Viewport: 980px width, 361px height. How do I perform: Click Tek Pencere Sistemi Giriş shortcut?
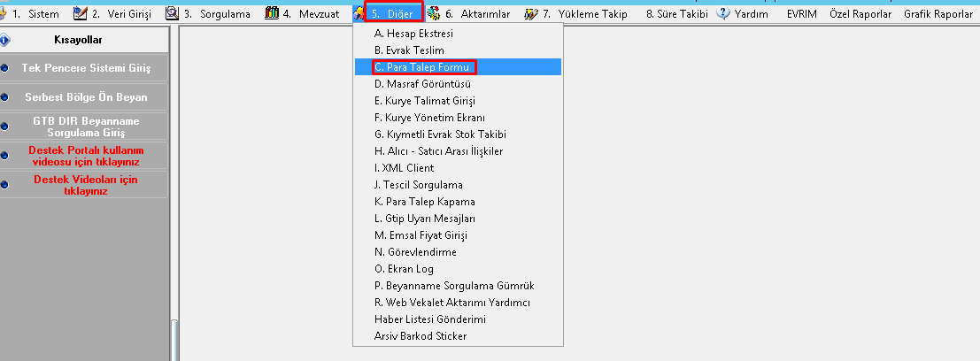86,68
